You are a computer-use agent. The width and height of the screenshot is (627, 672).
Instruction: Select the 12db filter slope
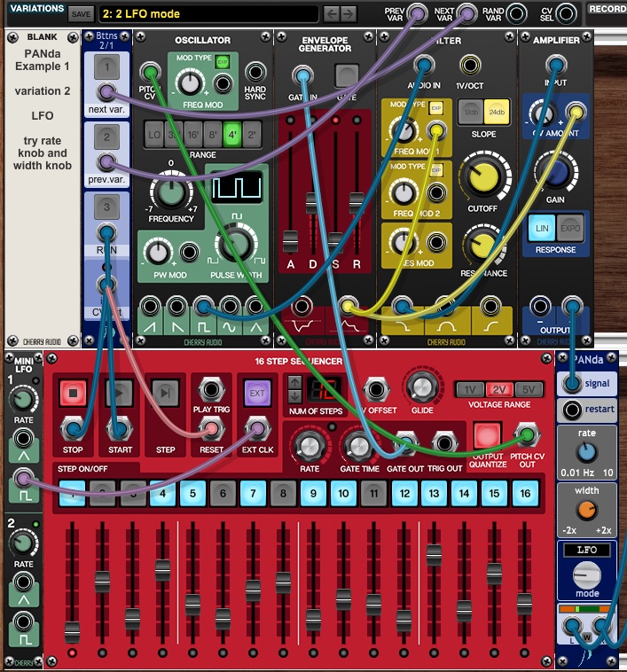pos(469,112)
